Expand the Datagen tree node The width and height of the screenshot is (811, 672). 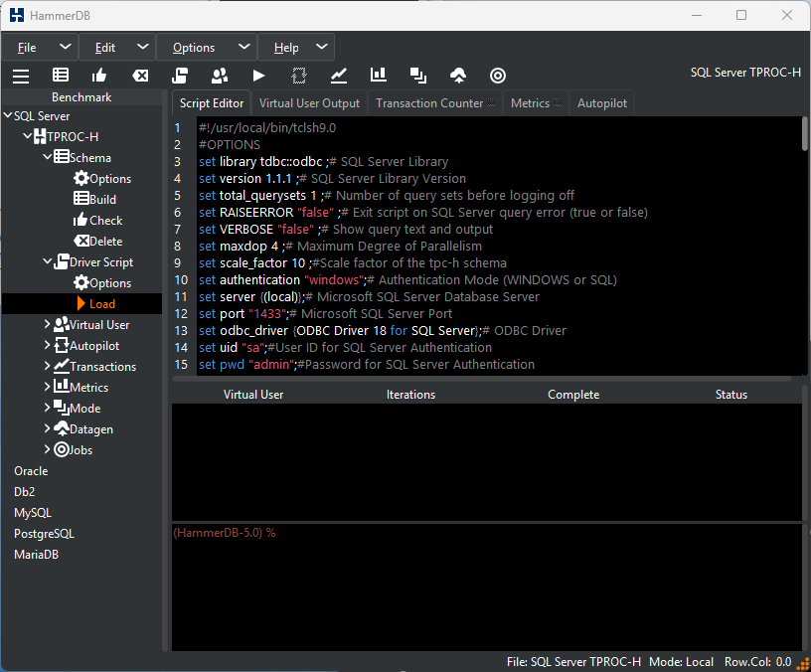point(47,428)
